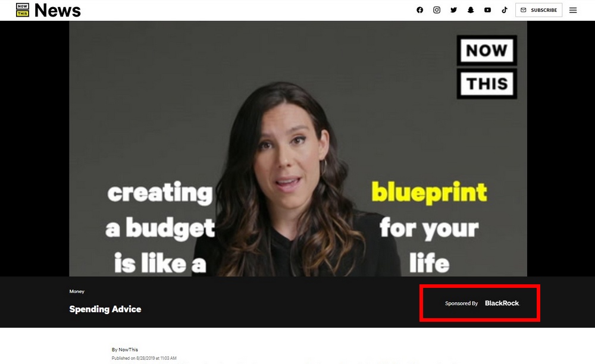This screenshot has width=595, height=364.
Task: Open the Instagram icon in header
Action: point(437,10)
